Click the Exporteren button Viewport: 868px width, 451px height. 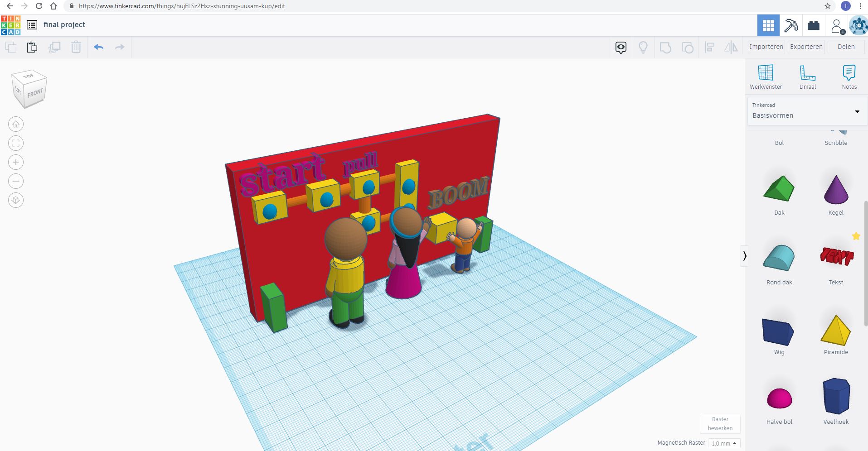[x=806, y=47]
